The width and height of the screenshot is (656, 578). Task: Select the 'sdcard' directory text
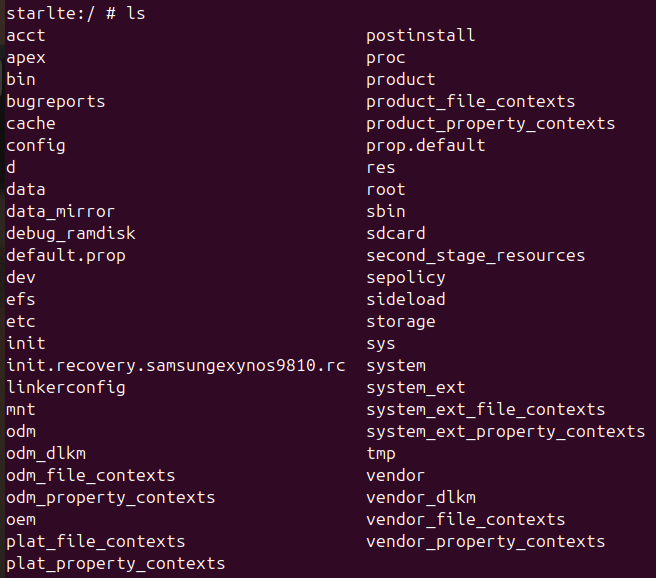tap(396, 233)
